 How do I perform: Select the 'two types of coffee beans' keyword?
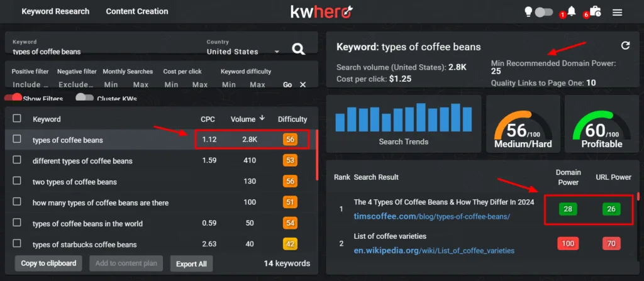[75, 182]
